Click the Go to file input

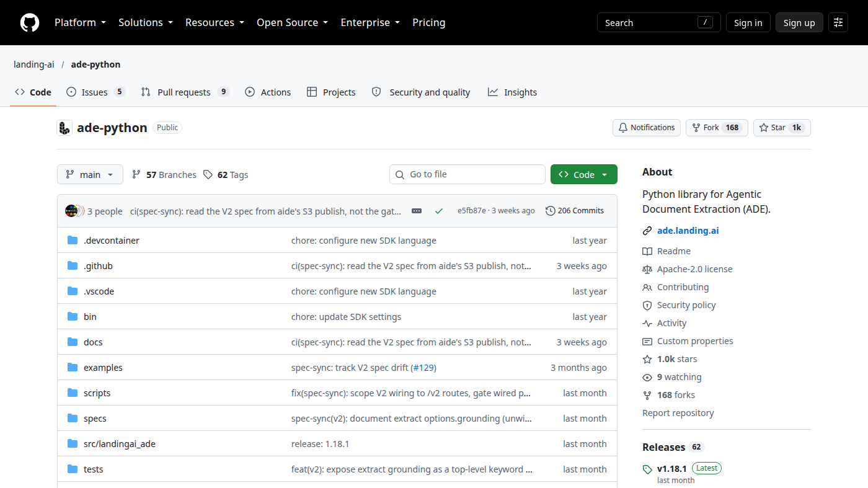[x=467, y=174]
